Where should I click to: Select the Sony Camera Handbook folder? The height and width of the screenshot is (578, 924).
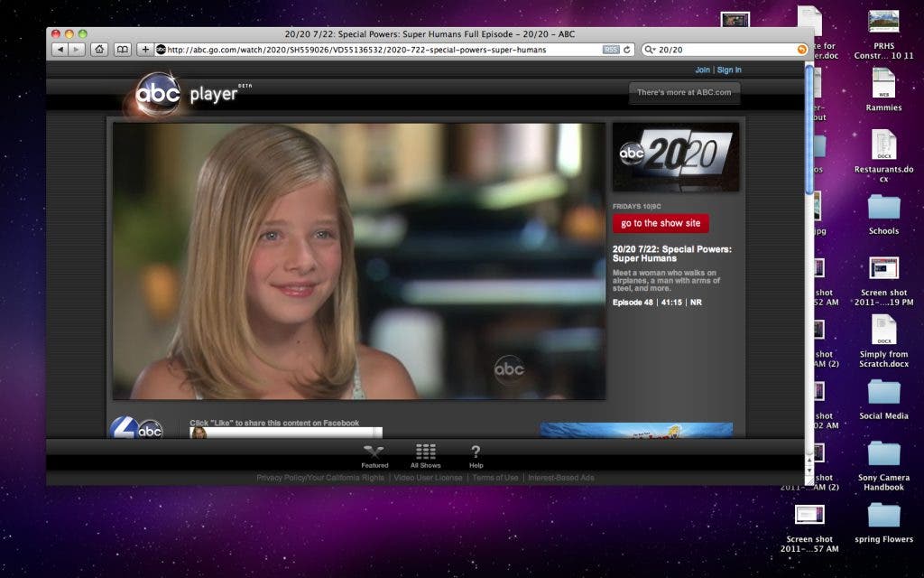(x=883, y=466)
